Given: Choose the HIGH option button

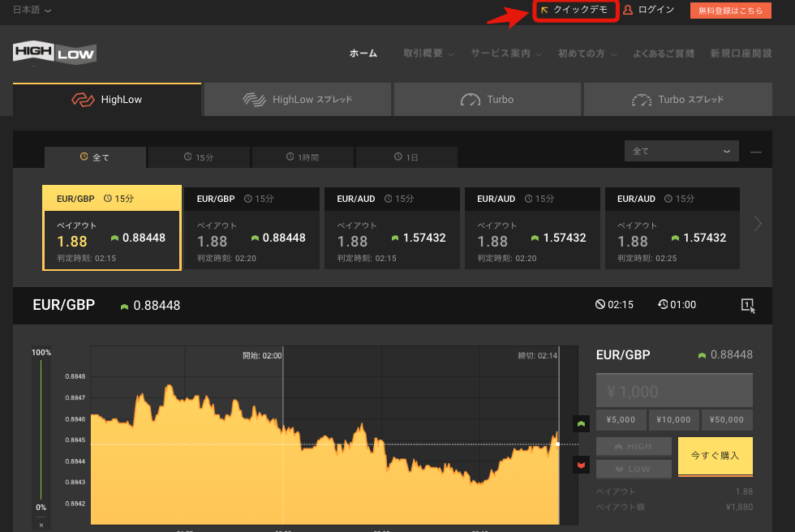Looking at the screenshot, I should pyautogui.click(x=634, y=446).
